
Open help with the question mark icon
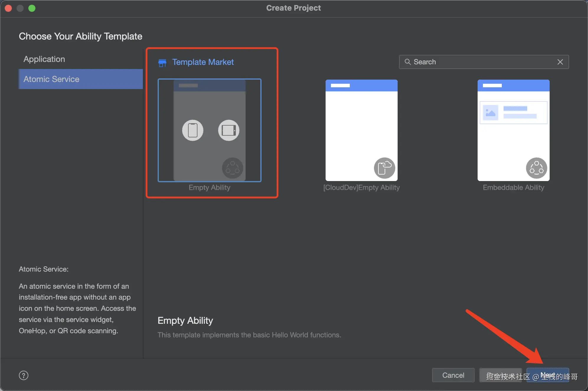coord(24,375)
